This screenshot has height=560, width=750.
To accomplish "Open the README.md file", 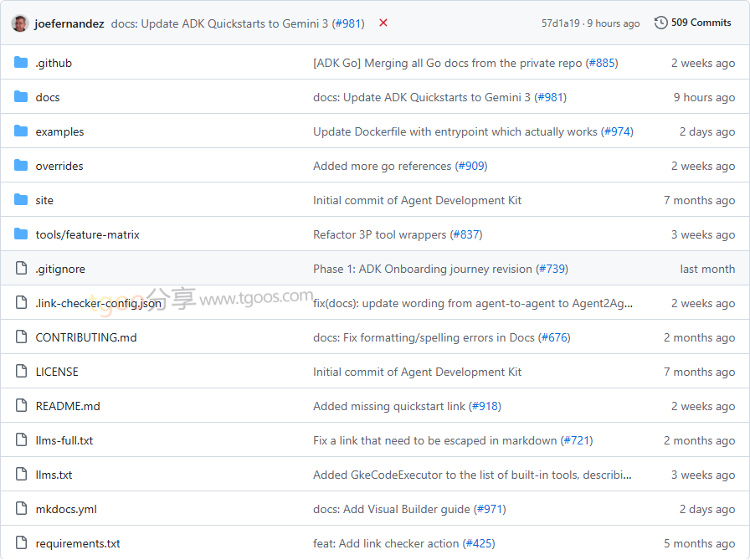I will tap(68, 406).
